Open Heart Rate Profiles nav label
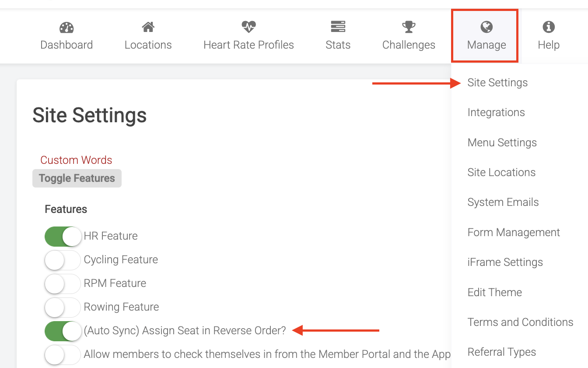Screen dimensions: 588x368 [x=248, y=45]
